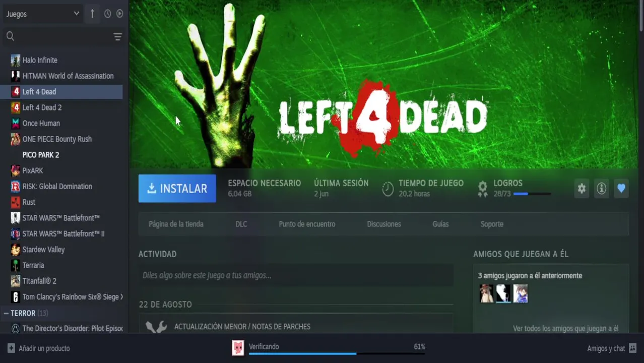This screenshot has width=644, height=363.
Task: Click the STAR WARS Battlefront icon
Action: tap(16, 218)
